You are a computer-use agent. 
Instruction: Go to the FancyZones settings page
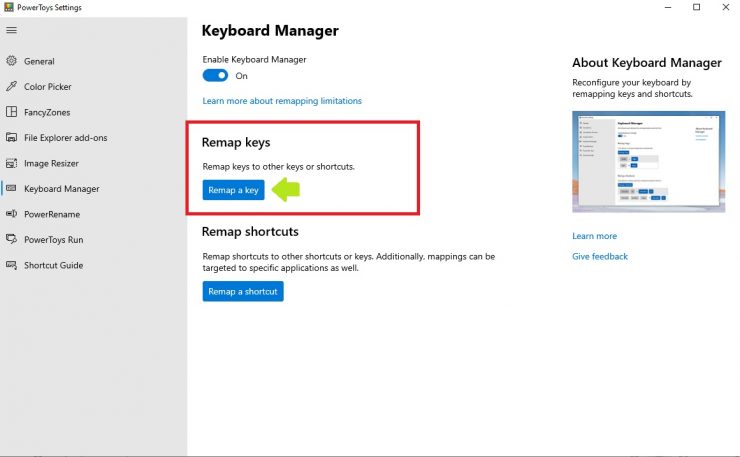click(47, 112)
